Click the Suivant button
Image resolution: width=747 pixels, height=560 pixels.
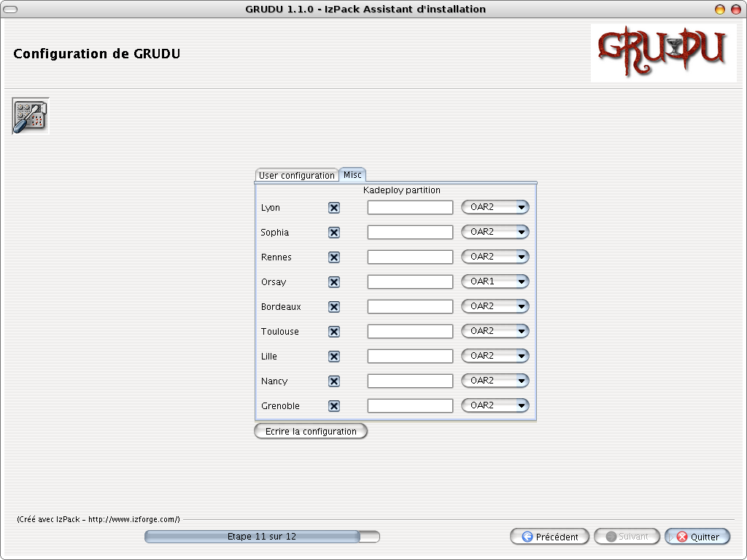click(627, 537)
